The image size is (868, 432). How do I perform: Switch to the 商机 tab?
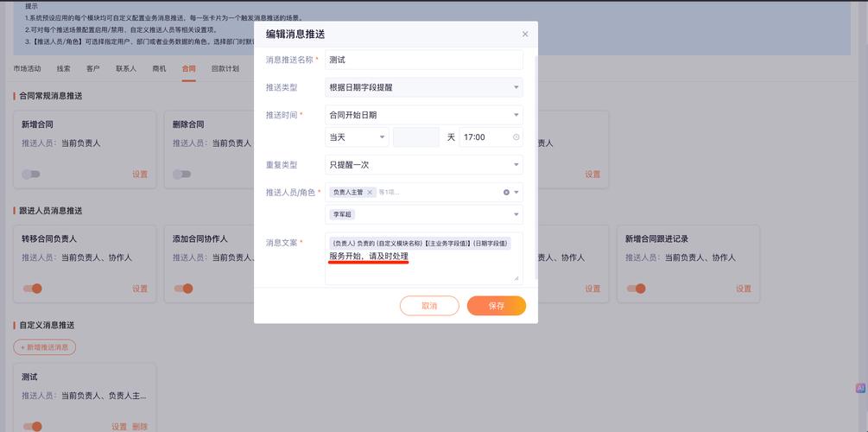pos(159,68)
